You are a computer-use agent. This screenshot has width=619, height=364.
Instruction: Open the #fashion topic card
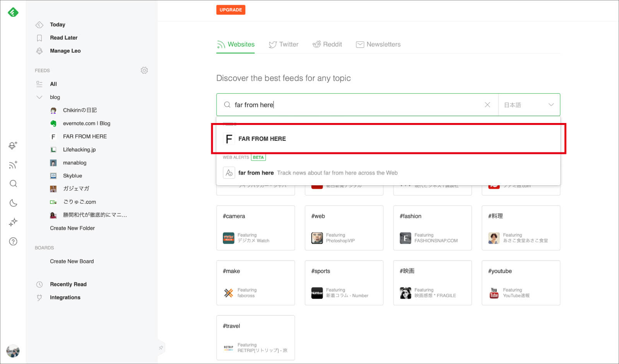click(x=433, y=228)
